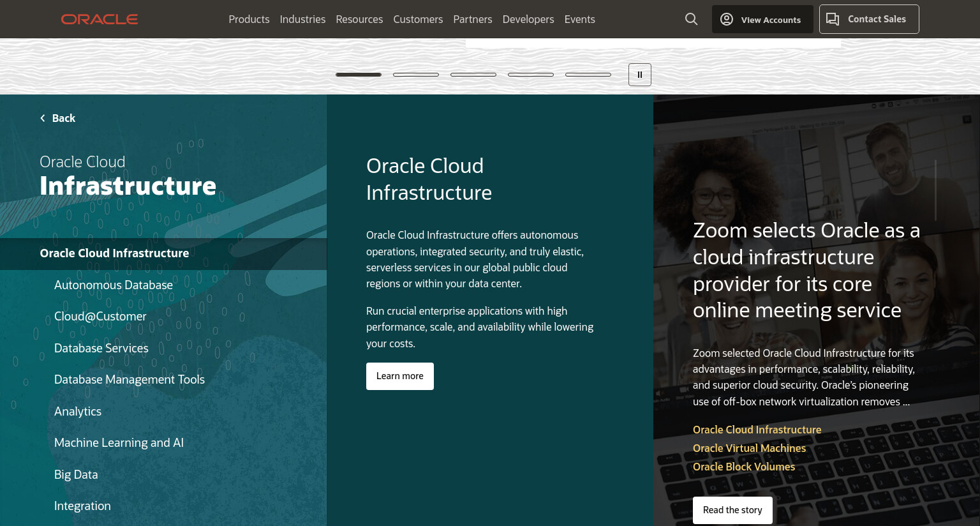Open the Partners menu
980x526 pixels.
[473, 19]
